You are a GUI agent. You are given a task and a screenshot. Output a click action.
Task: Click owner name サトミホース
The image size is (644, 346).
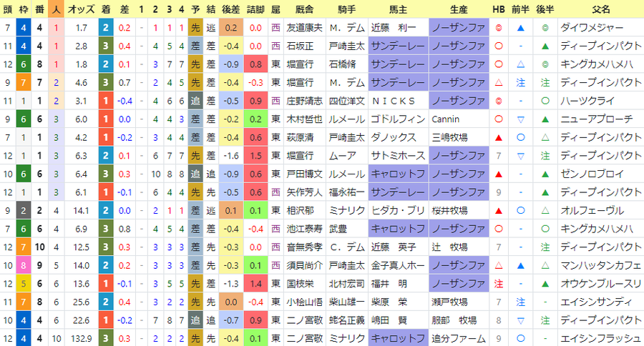point(398,156)
